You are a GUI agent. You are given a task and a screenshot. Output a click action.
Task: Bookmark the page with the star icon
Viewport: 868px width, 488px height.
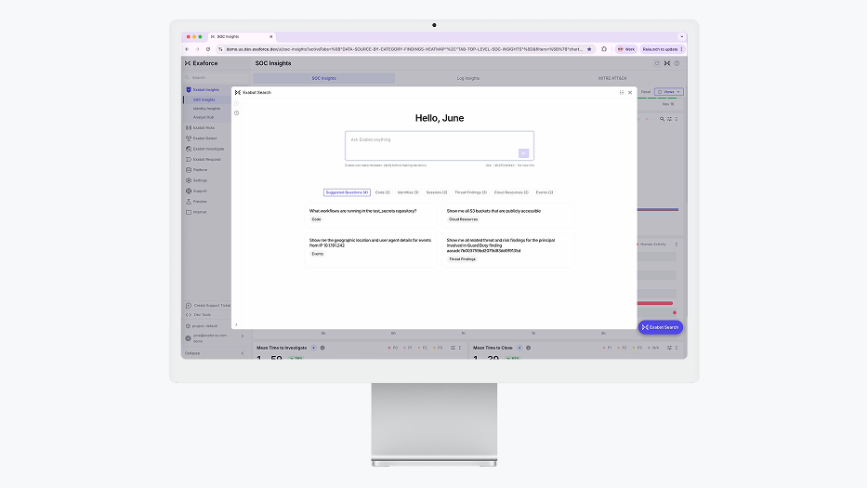pos(589,49)
